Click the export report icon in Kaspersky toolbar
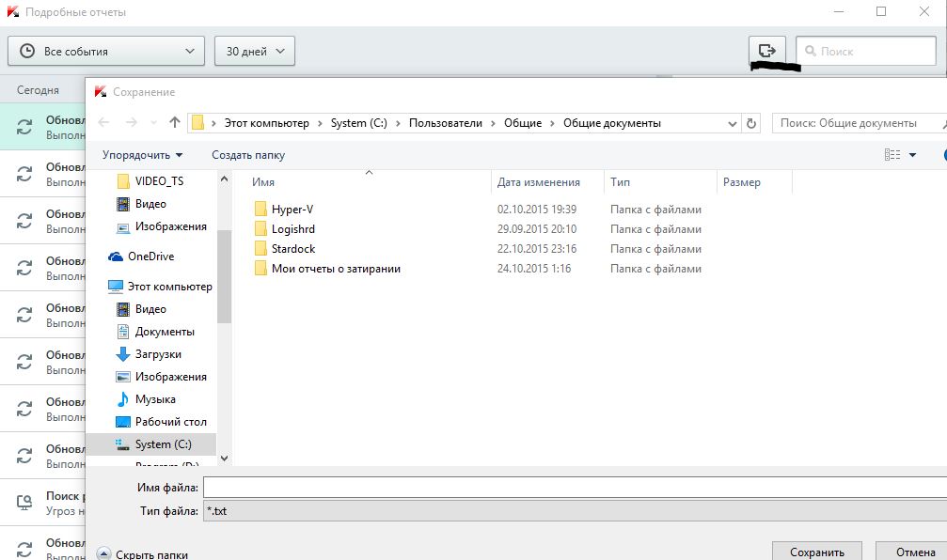 coord(767,50)
